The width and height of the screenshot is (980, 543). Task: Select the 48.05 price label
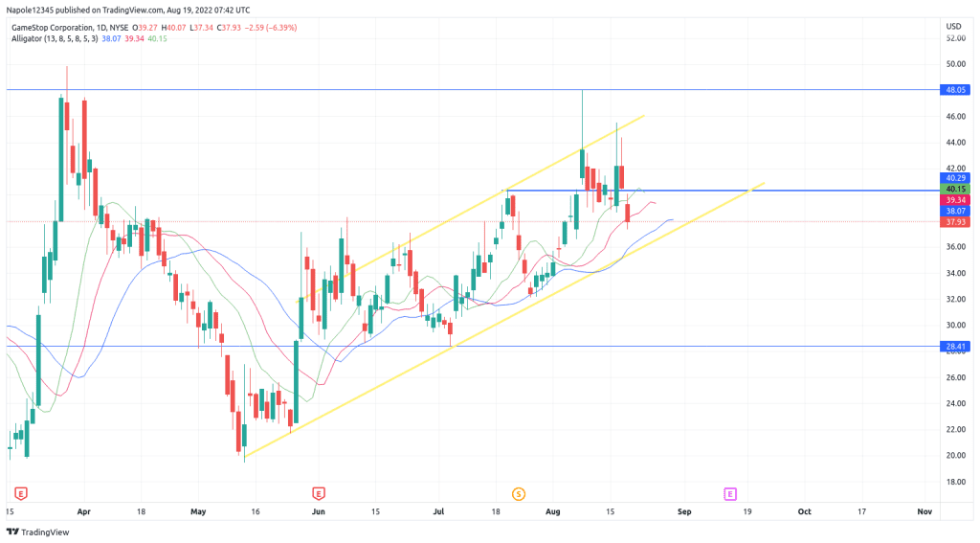point(955,90)
